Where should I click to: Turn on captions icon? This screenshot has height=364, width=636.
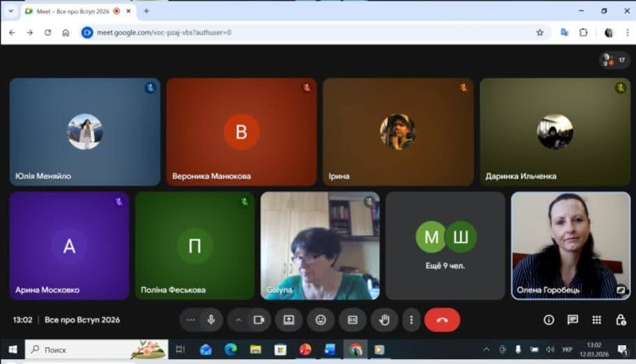[x=352, y=320]
